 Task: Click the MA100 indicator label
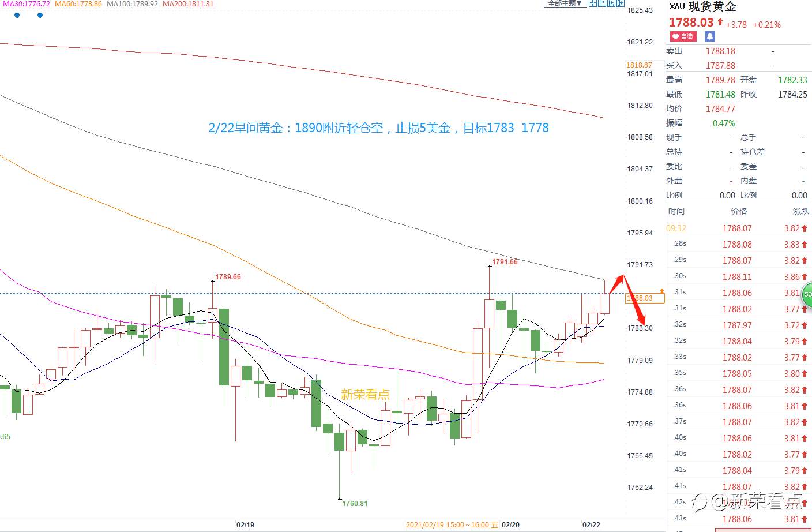(x=133, y=4)
